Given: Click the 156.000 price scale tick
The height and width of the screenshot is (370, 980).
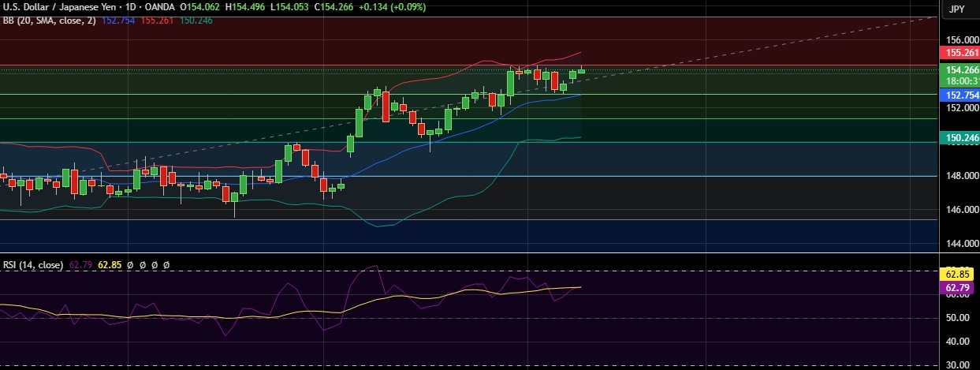Looking at the screenshot, I should coord(959,39).
